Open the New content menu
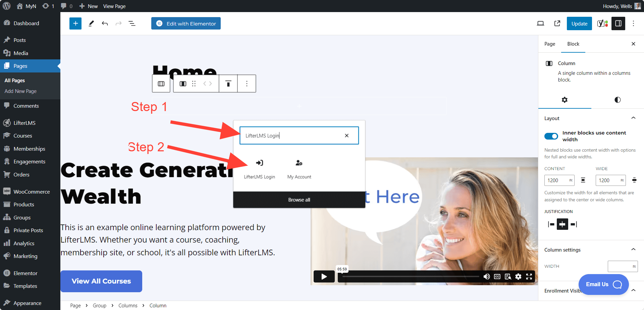 tap(88, 6)
